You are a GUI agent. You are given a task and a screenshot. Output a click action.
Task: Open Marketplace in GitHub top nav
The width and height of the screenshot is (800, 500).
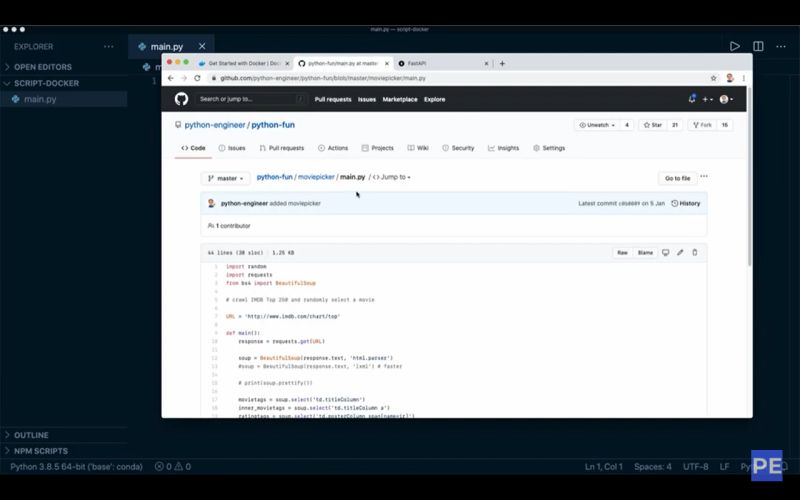(x=400, y=99)
